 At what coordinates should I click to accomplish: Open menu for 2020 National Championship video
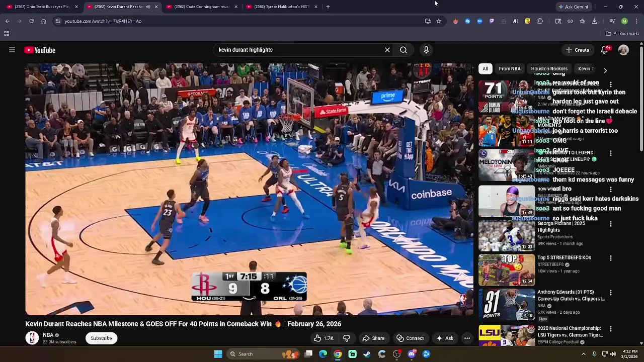[x=611, y=328]
